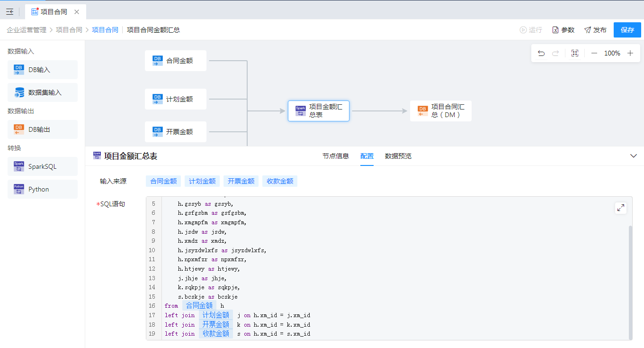Select the DB输入 component in sidebar
Screen dimensions: 644x348
click(43, 70)
